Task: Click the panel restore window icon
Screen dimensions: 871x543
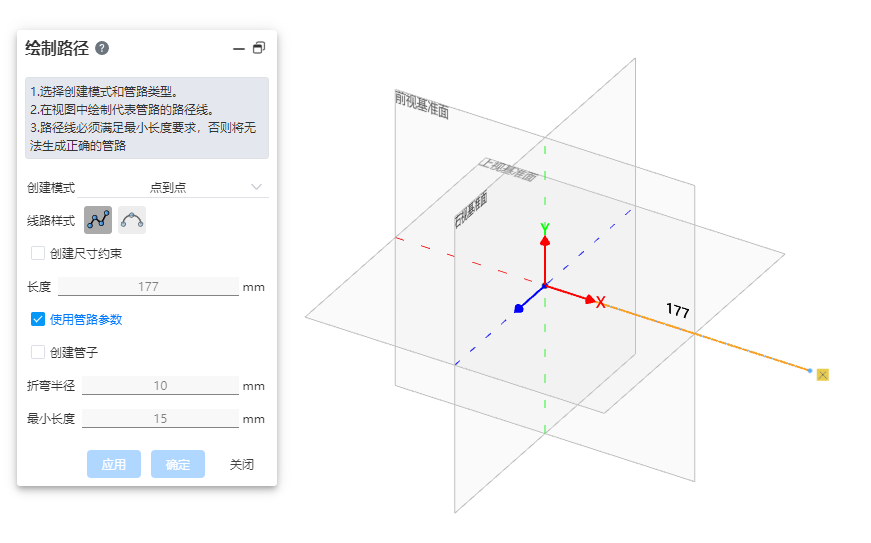Action: pos(259,48)
